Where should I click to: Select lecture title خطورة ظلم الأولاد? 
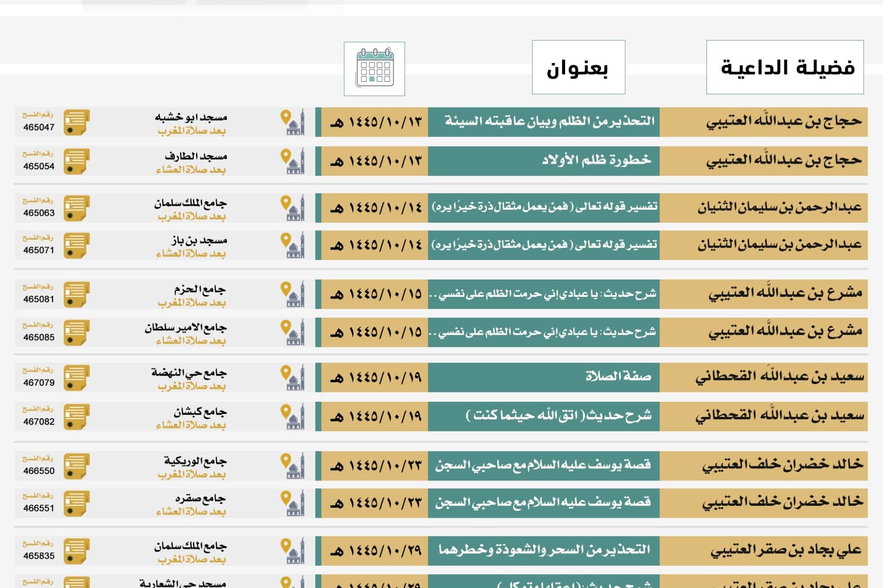(x=596, y=160)
